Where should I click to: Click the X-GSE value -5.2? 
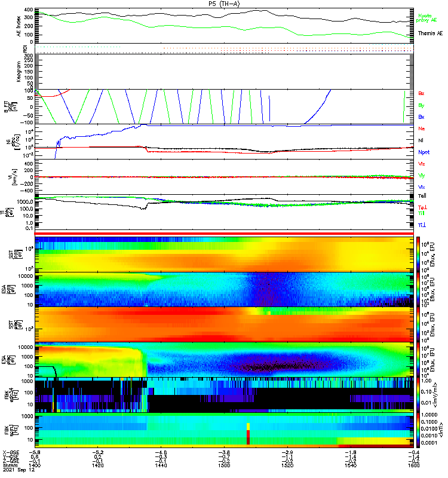pyautogui.click(x=97, y=453)
